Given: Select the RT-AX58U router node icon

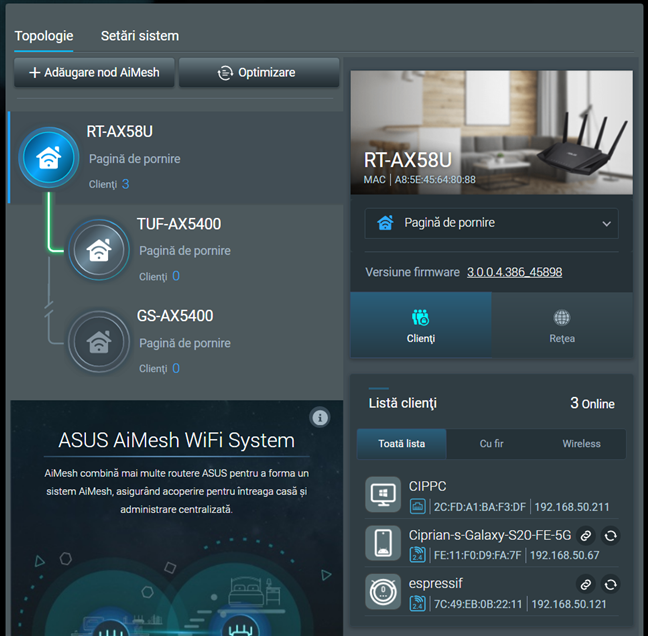Looking at the screenshot, I should 49,157.
